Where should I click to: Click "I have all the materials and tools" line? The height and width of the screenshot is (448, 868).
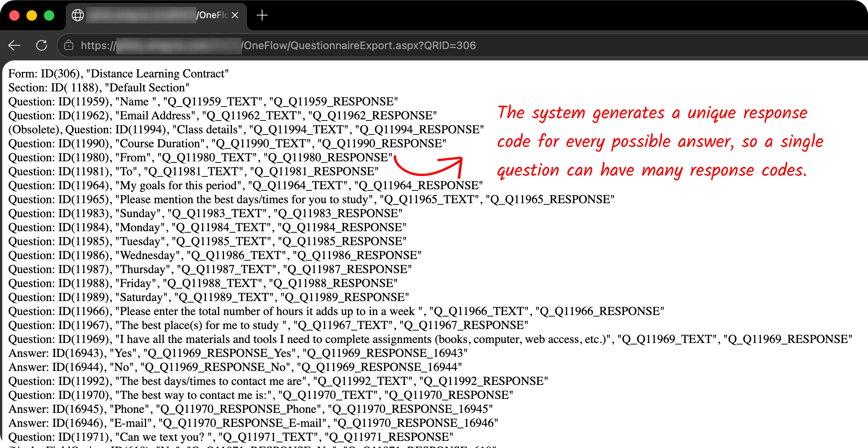430,339
